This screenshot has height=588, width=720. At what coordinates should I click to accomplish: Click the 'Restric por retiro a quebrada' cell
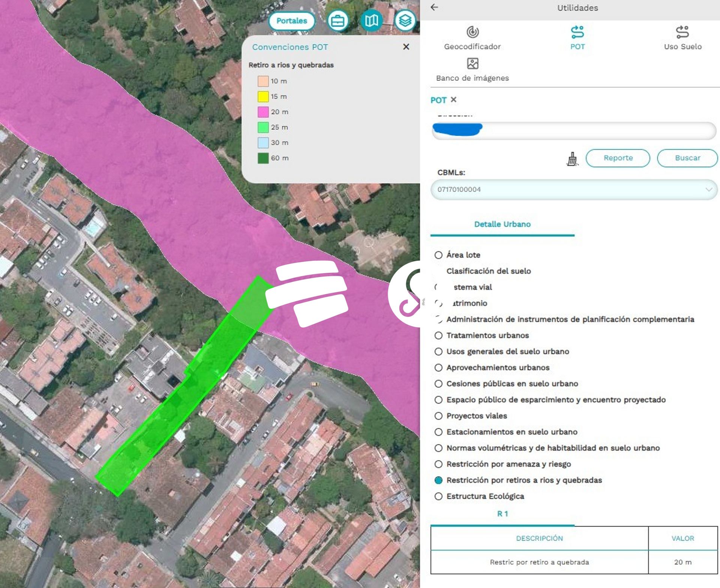click(x=539, y=562)
